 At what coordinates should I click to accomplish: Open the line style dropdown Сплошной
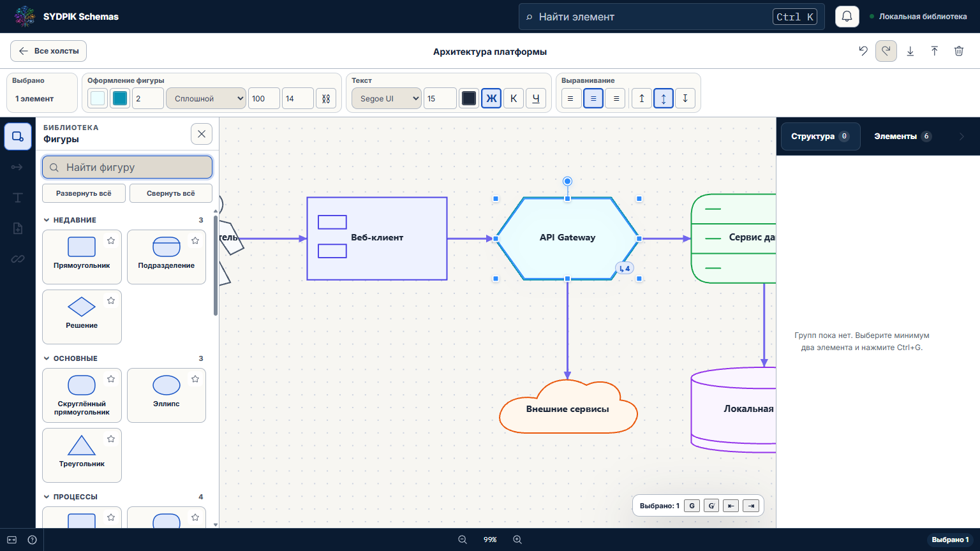[x=206, y=99]
